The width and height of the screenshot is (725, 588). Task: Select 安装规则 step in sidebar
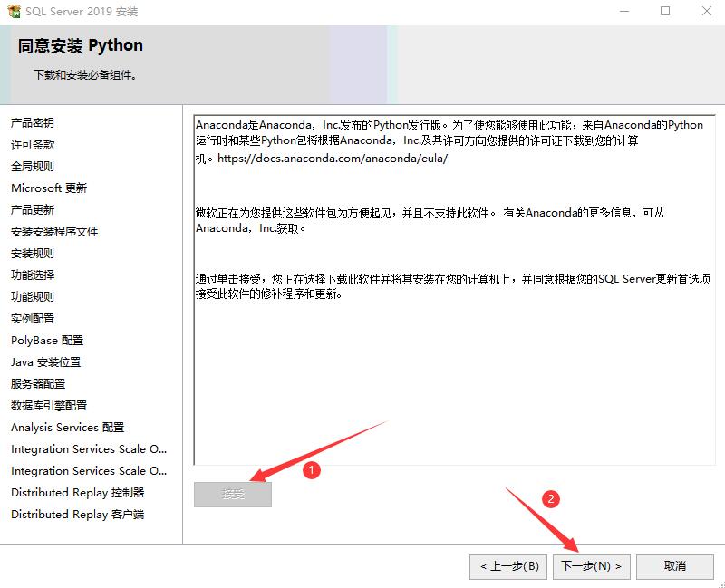pyautogui.click(x=33, y=254)
